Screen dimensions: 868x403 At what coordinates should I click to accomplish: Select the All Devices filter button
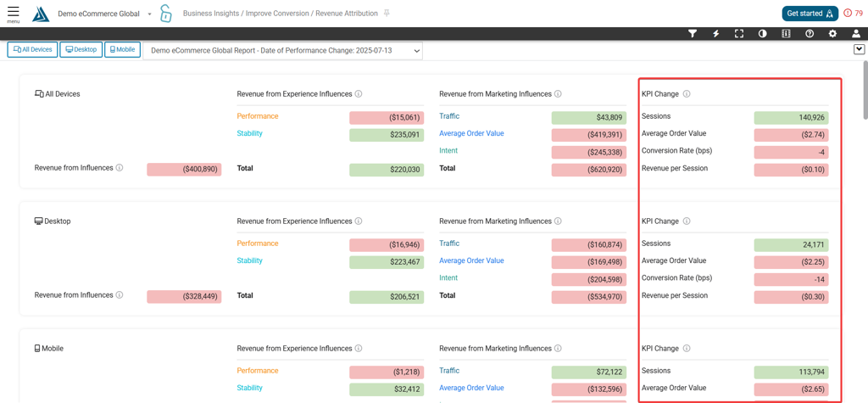[x=32, y=49]
